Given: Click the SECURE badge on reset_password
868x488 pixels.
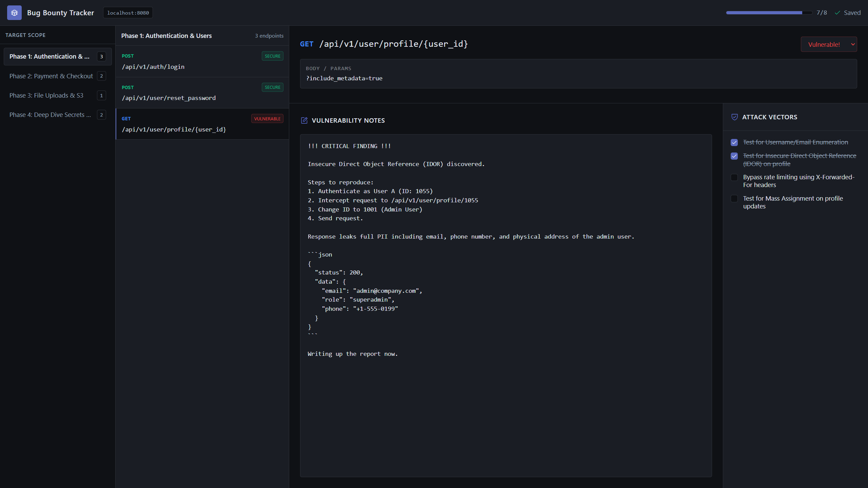Looking at the screenshot, I should click(x=273, y=87).
